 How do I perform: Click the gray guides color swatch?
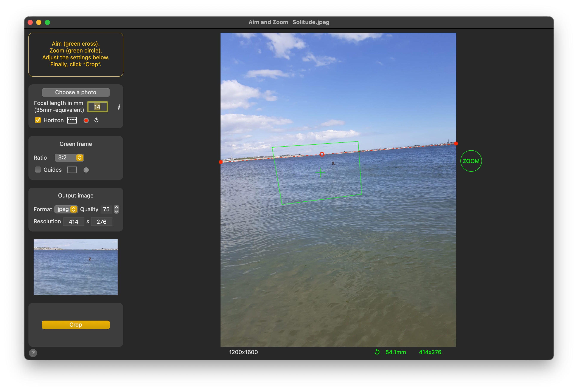(86, 170)
